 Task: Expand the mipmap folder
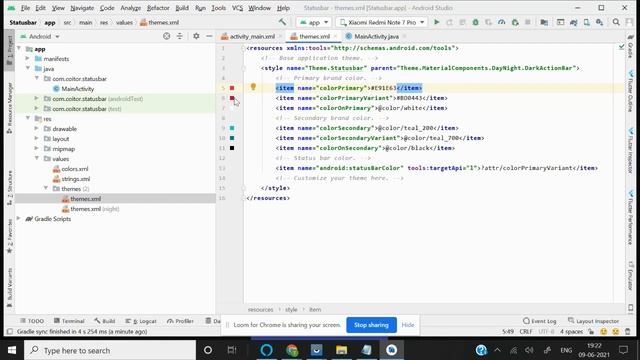(36, 149)
